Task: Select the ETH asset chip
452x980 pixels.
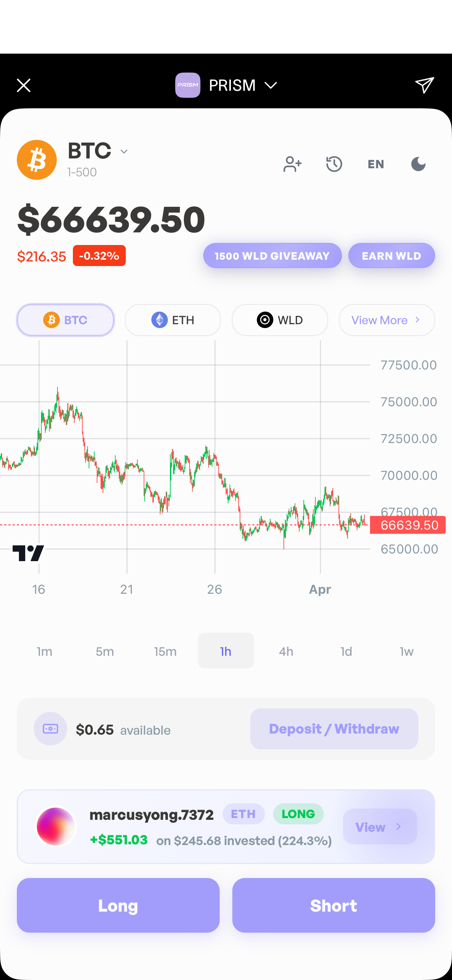Action: click(x=173, y=320)
